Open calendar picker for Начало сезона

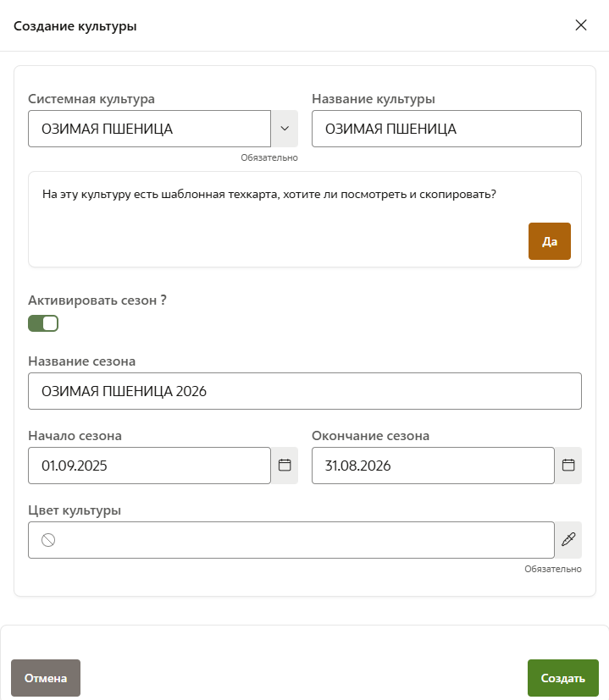tap(285, 466)
